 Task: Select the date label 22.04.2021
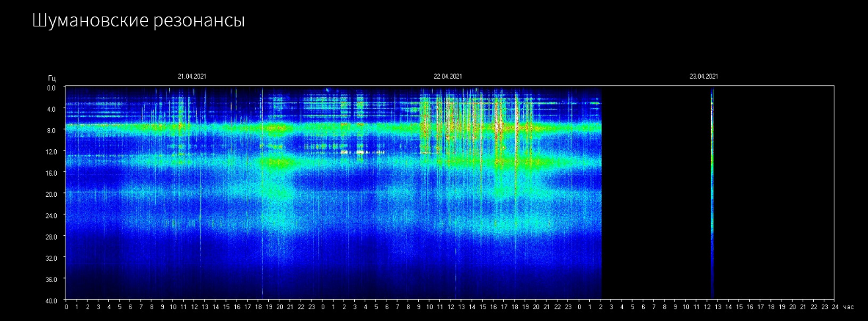(448, 77)
